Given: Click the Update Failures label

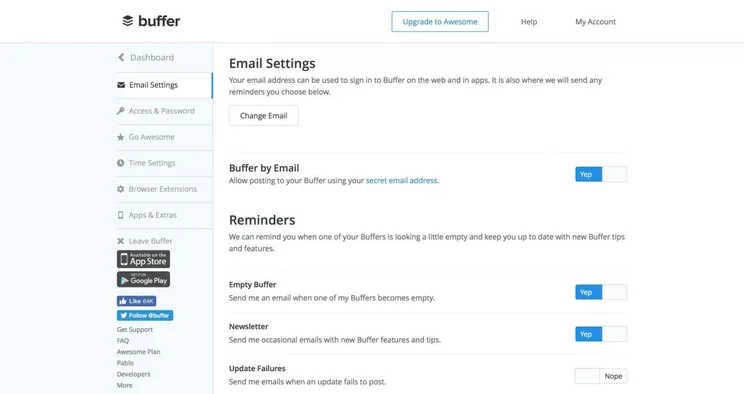Looking at the screenshot, I should pos(257,368).
